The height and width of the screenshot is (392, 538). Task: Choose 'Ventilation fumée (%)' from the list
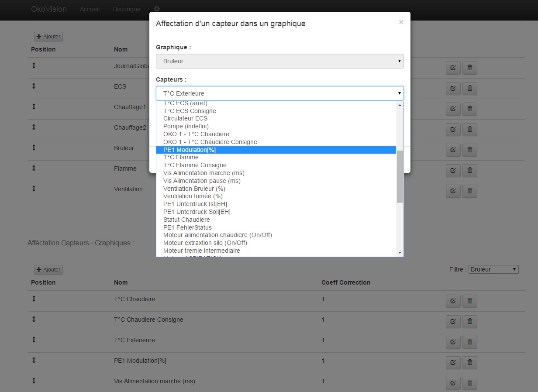point(193,196)
